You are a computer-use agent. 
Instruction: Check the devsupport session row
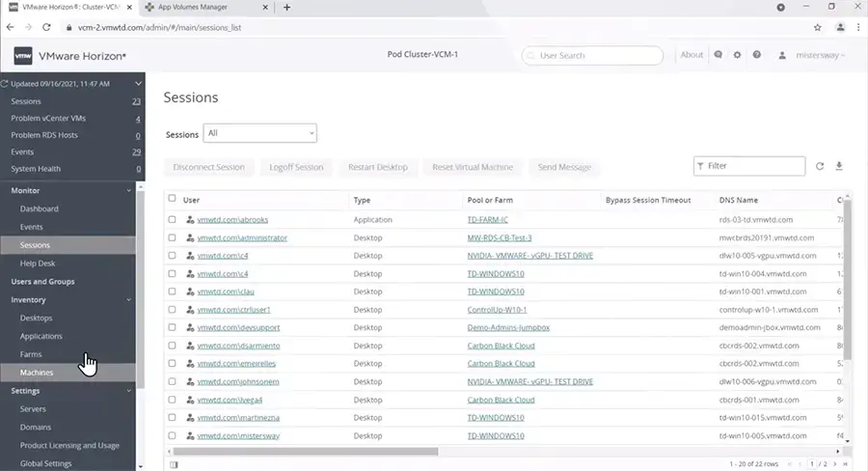[173, 327]
